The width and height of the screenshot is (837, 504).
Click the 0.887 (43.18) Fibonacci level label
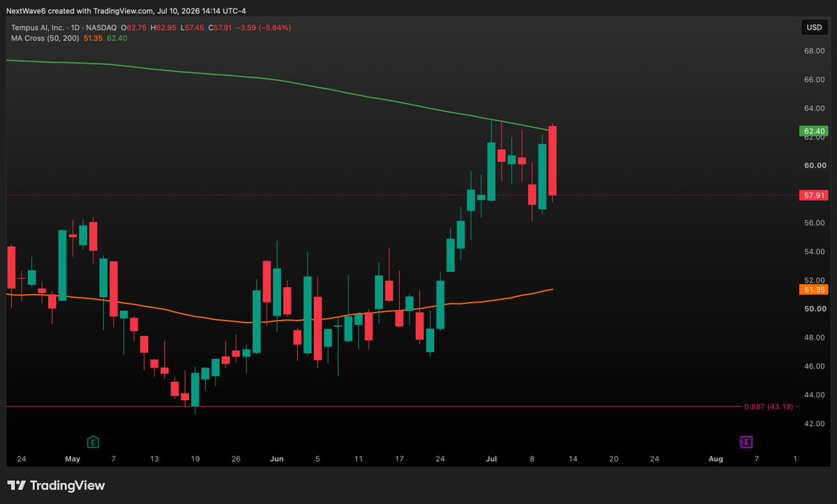[769, 406]
